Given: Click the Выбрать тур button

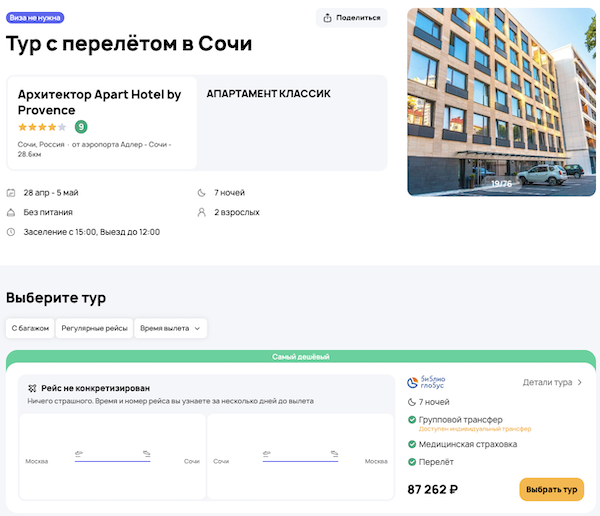Looking at the screenshot, I should coord(551,490).
